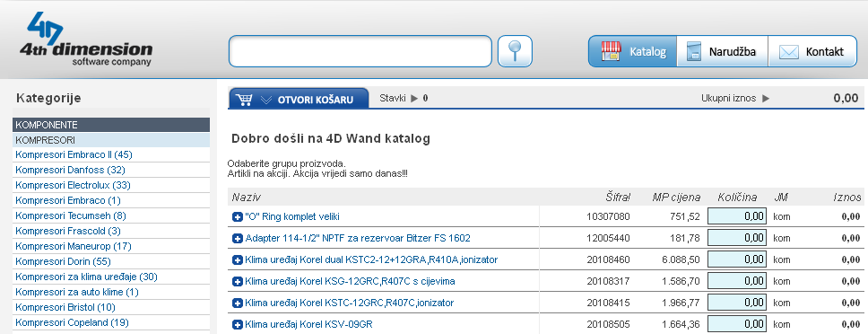Select the KOMPRESORI subcategory
The width and height of the screenshot is (868, 334).
(x=111, y=140)
